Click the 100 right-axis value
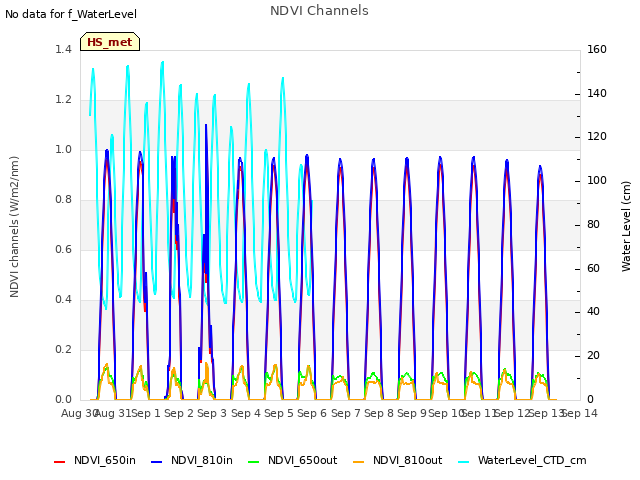The width and height of the screenshot is (640, 480). (x=597, y=180)
